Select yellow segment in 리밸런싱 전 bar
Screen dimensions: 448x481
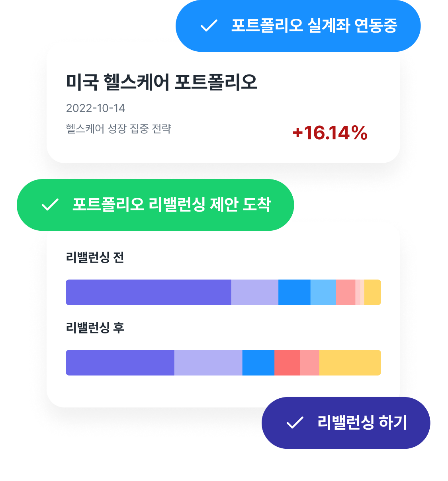tap(373, 292)
